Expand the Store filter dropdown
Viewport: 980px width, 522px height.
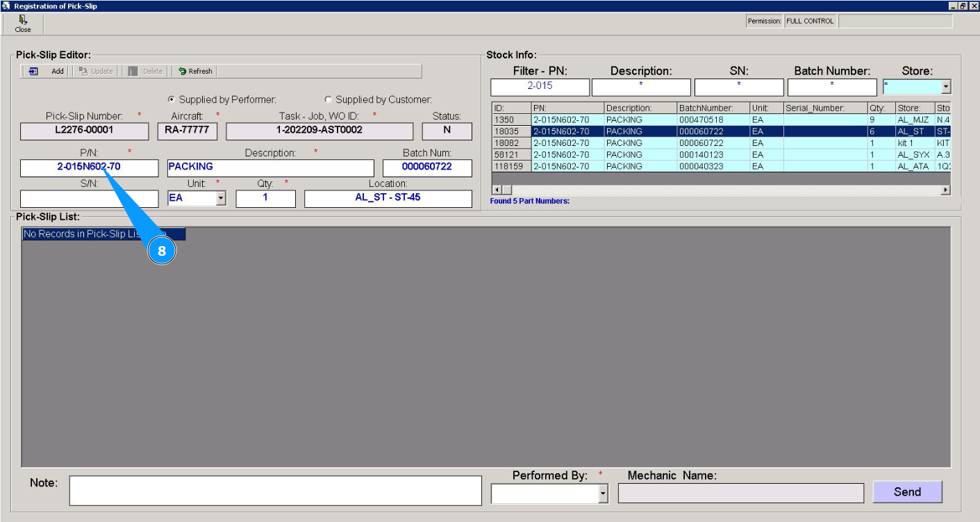(x=945, y=88)
